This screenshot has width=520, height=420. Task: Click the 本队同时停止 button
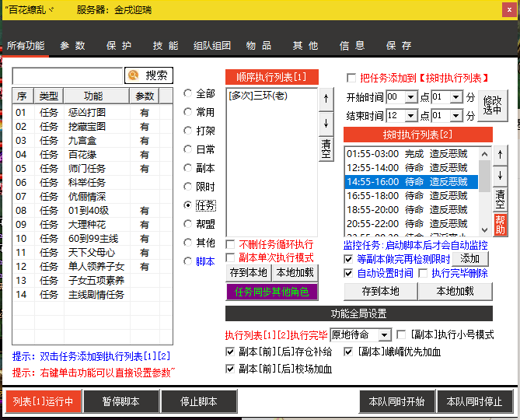point(475,401)
